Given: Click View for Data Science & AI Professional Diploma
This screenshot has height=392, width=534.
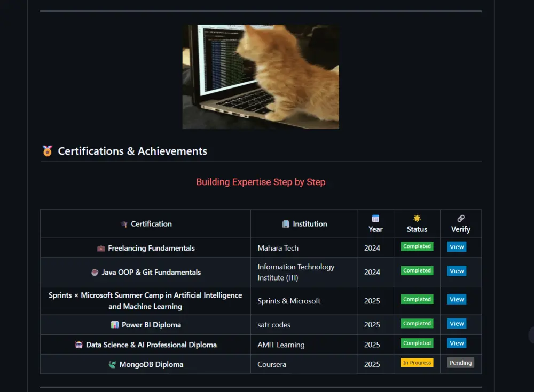Looking at the screenshot, I should (x=457, y=343).
